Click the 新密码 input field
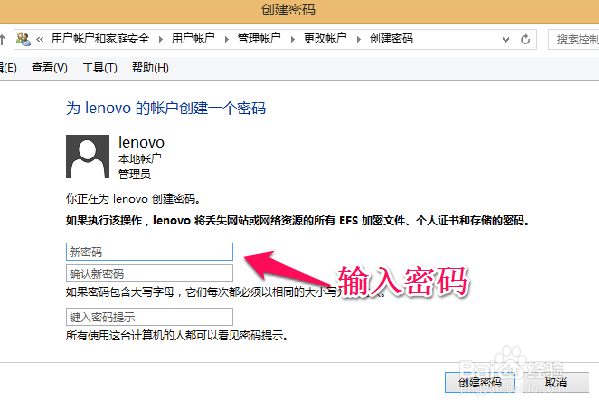Viewport: 599px width, 410px height. 149,252
